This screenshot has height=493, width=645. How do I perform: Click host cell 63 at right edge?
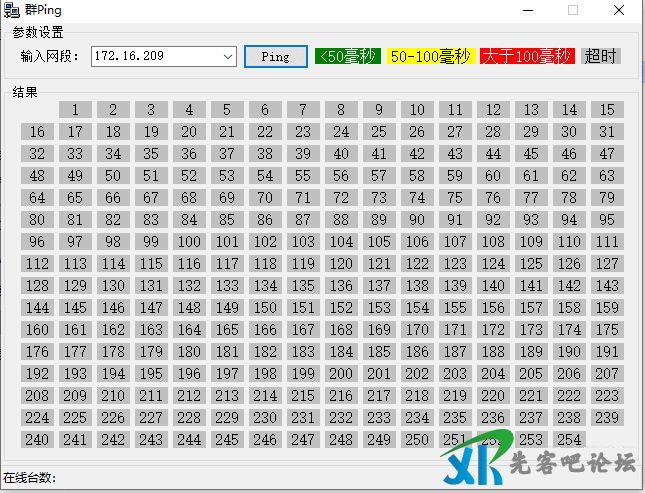607,176
